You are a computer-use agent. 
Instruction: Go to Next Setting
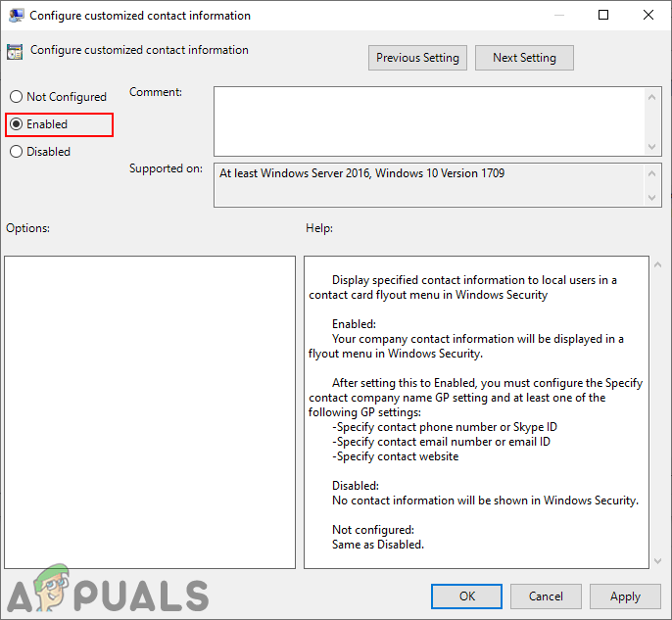click(524, 58)
